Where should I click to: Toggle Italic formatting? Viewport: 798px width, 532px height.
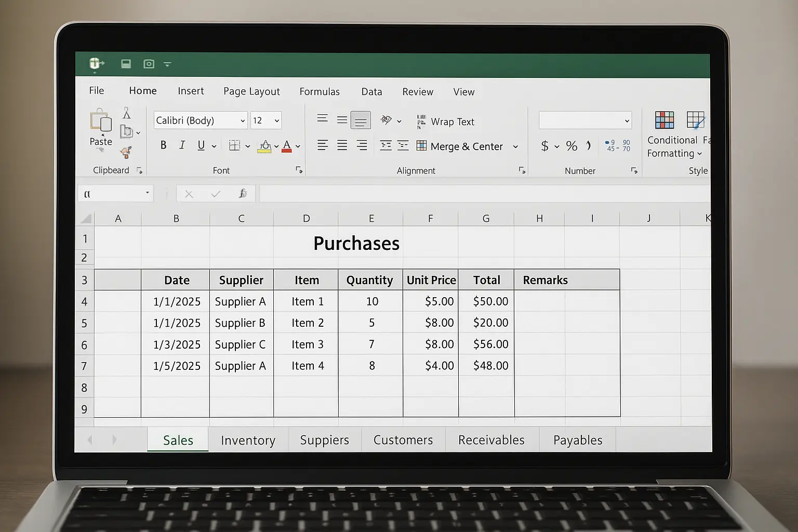coord(182,145)
